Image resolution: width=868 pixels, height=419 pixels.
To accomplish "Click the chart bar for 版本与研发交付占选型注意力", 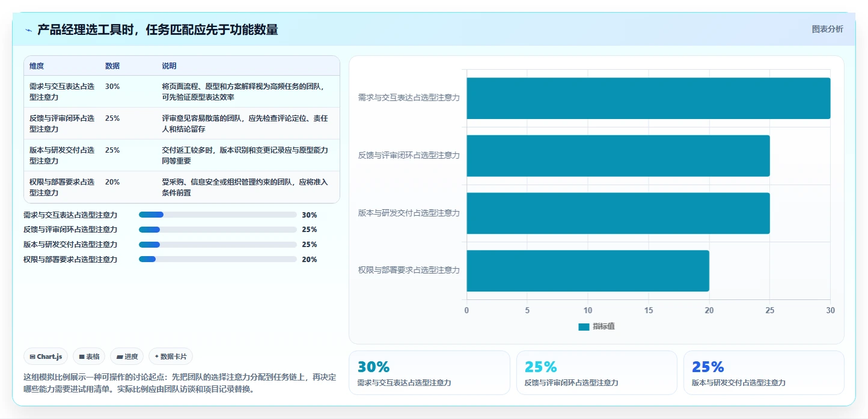I will [x=618, y=213].
